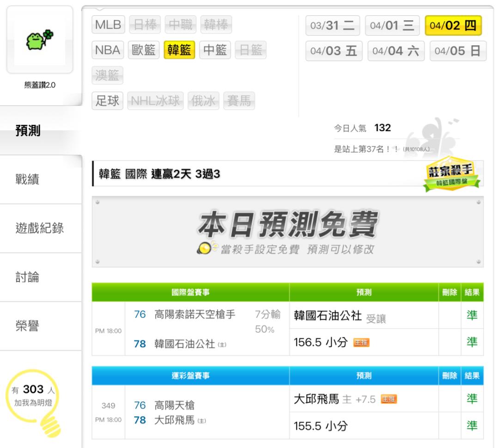Select date 04/01 三
This screenshot has height=448, width=499.
[392, 25]
